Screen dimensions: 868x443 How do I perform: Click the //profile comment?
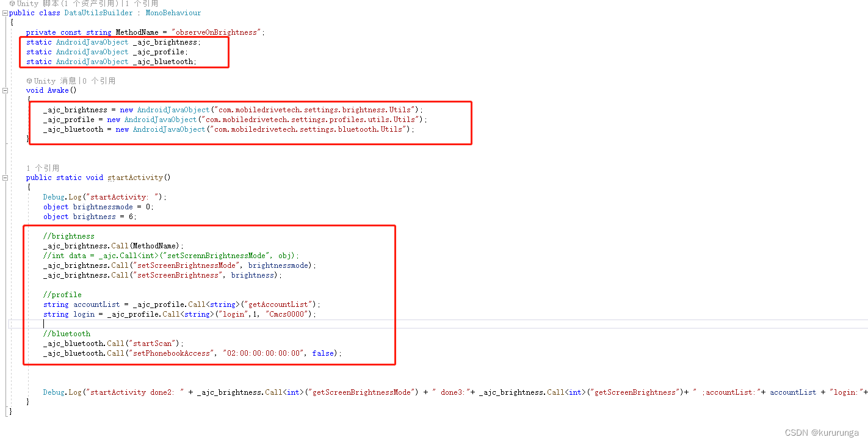pyautogui.click(x=62, y=295)
